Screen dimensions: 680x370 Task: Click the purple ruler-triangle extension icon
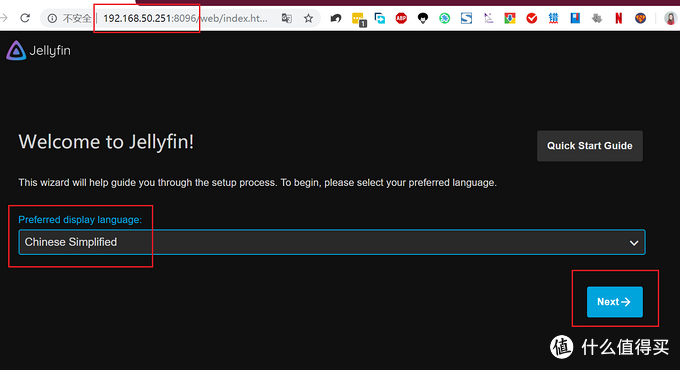click(x=488, y=18)
